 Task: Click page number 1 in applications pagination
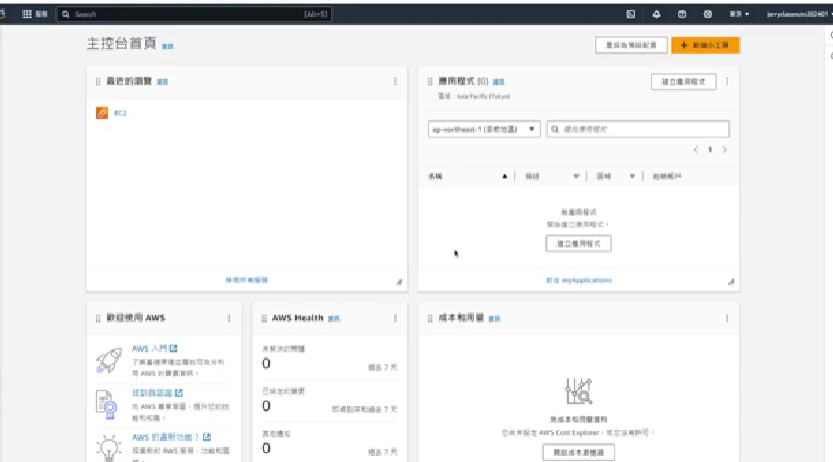pos(710,150)
